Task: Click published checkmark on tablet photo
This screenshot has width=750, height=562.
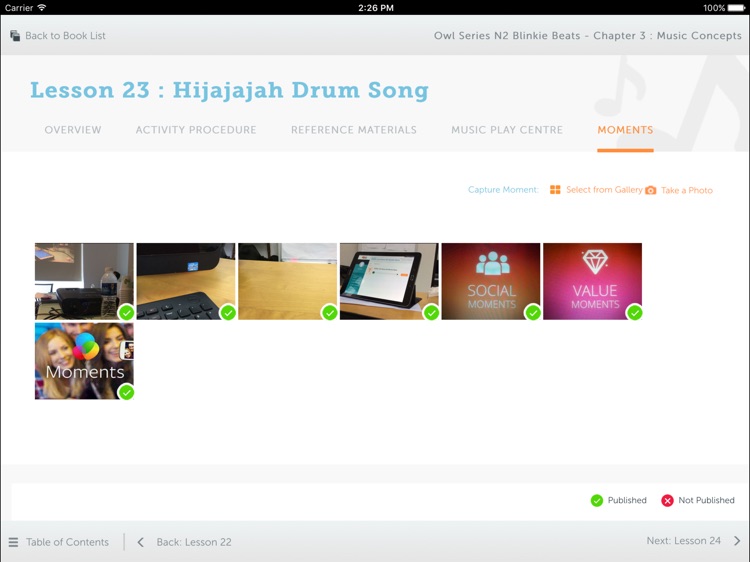Action: coord(431,313)
